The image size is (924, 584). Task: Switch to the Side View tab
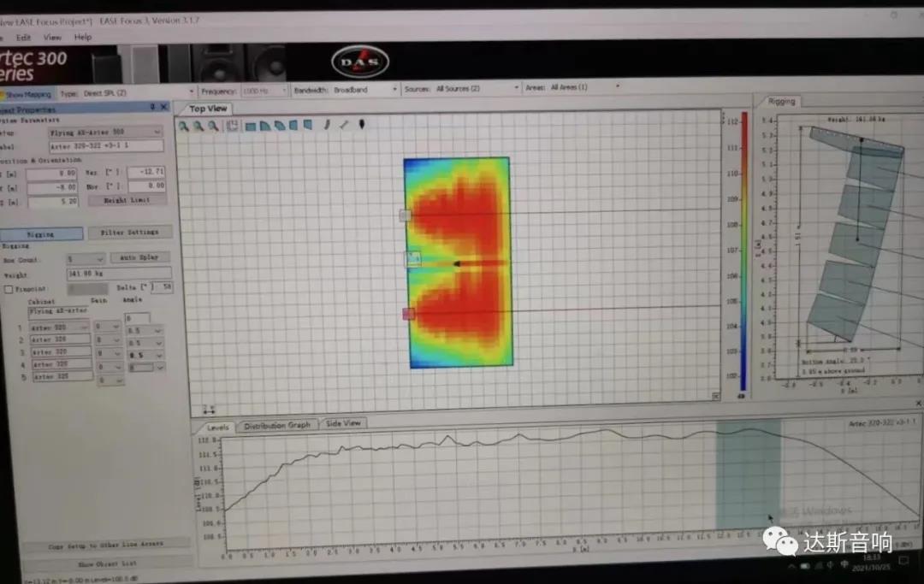(x=343, y=423)
